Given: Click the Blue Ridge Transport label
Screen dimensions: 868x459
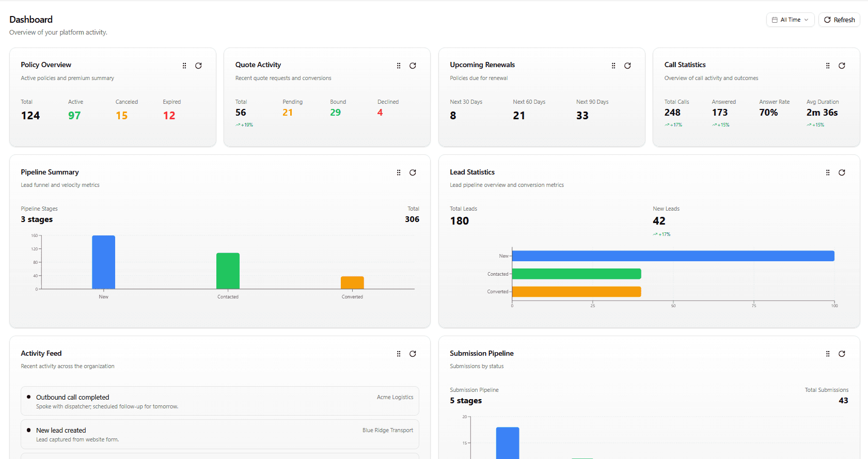Looking at the screenshot, I should 387,430.
